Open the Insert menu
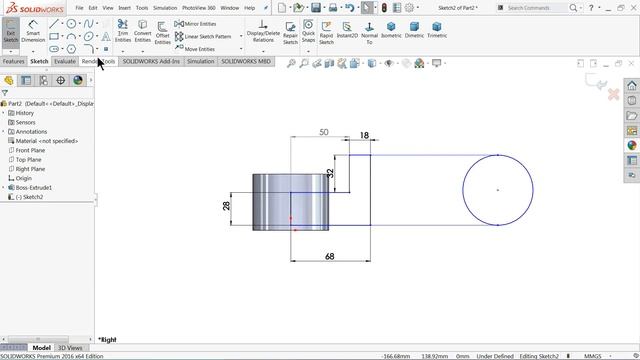Image resolution: width=640 pixels, height=360 pixels. 124,8
